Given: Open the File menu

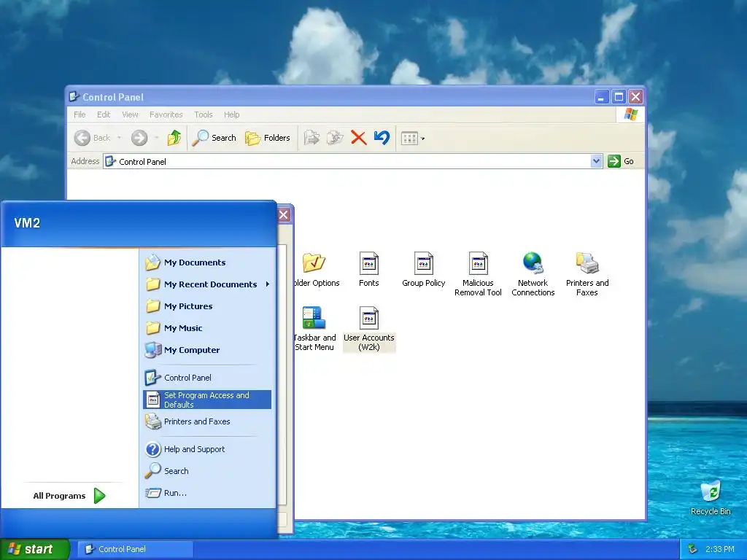Looking at the screenshot, I should point(80,114).
